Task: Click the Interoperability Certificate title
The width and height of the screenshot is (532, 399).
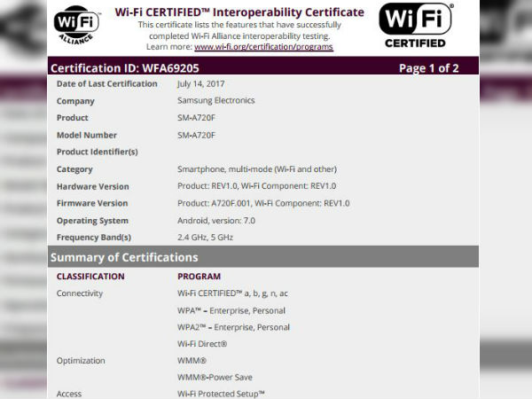Action: 239,12
